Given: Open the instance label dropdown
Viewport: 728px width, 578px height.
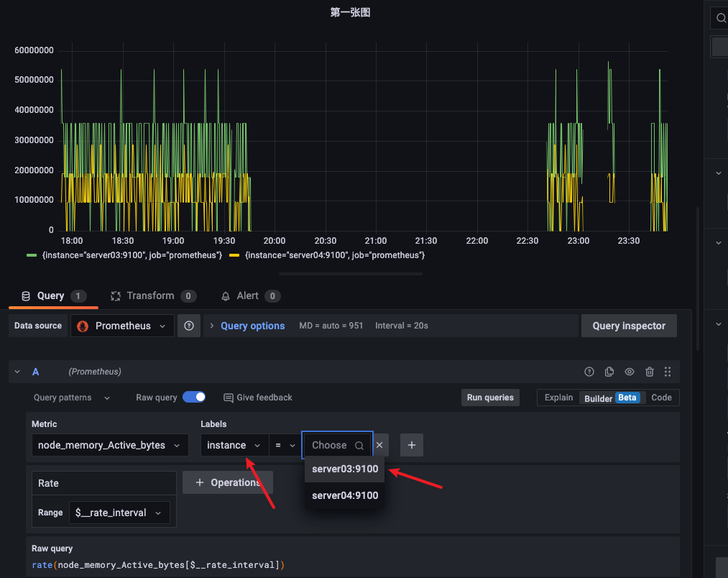Looking at the screenshot, I should point(234,445).
